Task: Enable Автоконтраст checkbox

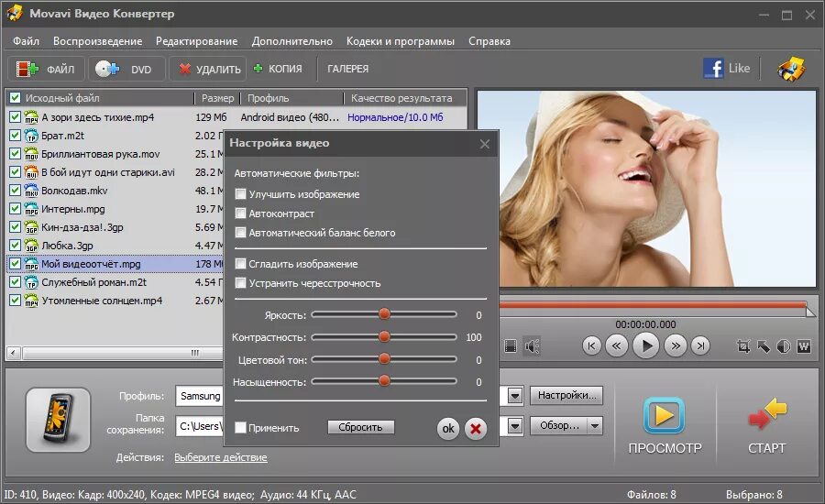Action: [240, 214]
